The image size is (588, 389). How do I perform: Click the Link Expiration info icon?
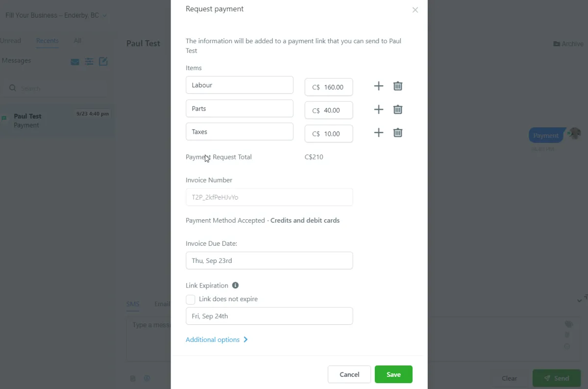(x=235, y=285)
